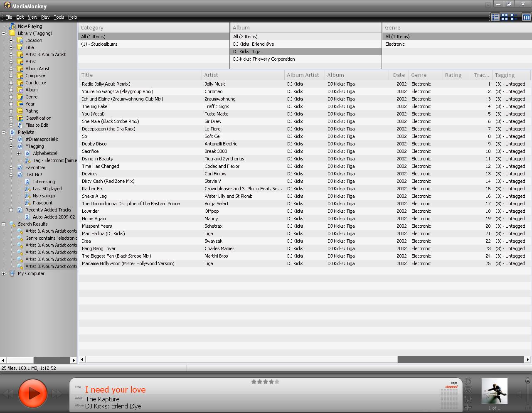Collapse the *Tagging playlist node

pos(11,146)
